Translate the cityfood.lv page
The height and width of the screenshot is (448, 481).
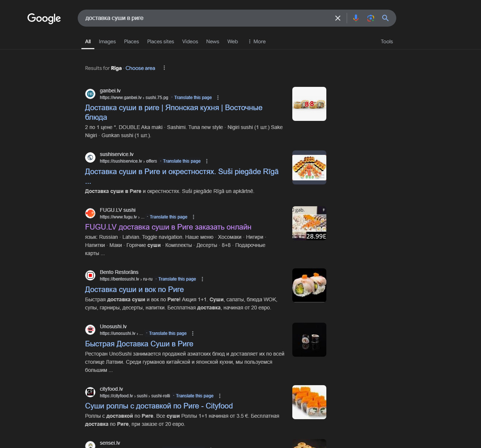195,396
